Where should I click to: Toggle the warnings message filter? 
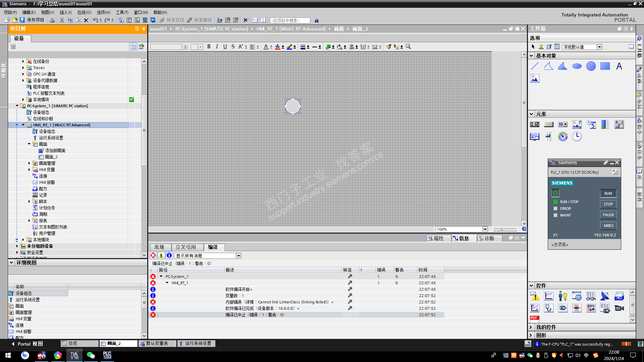[x=161, y=256]
